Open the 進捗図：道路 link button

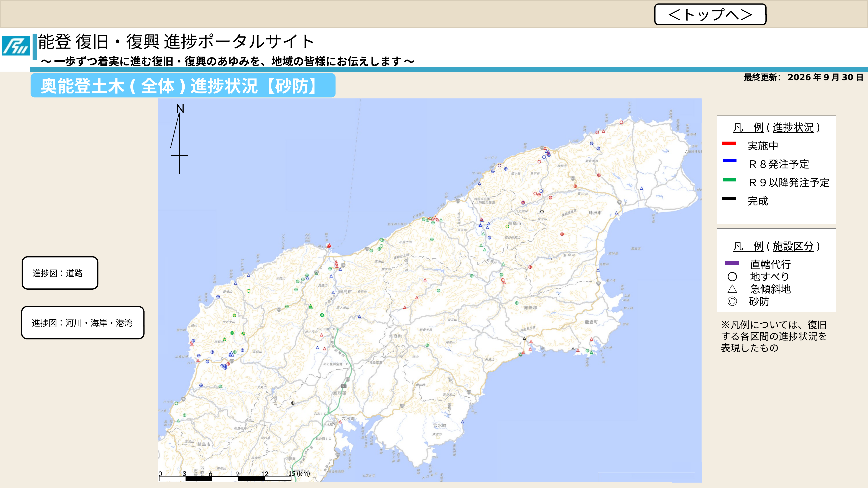(60, 273)
